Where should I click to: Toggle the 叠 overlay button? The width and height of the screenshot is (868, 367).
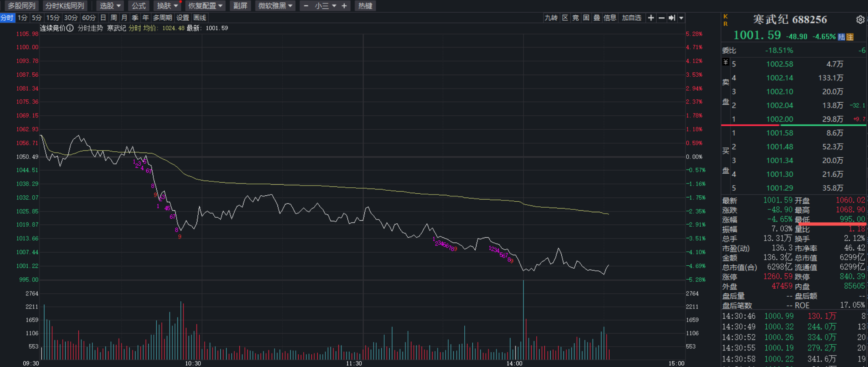597,18
